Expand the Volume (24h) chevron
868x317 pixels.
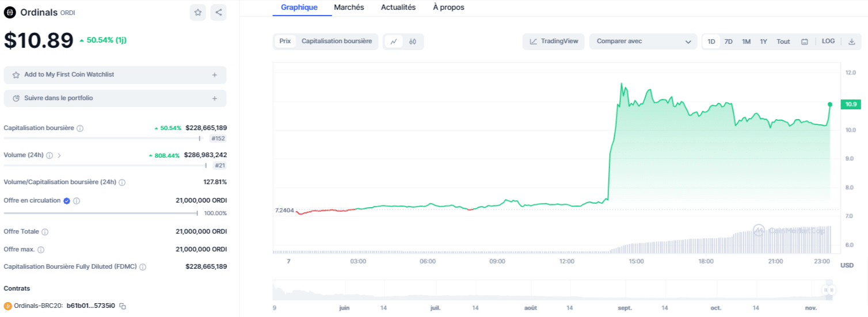click(59, 155)
